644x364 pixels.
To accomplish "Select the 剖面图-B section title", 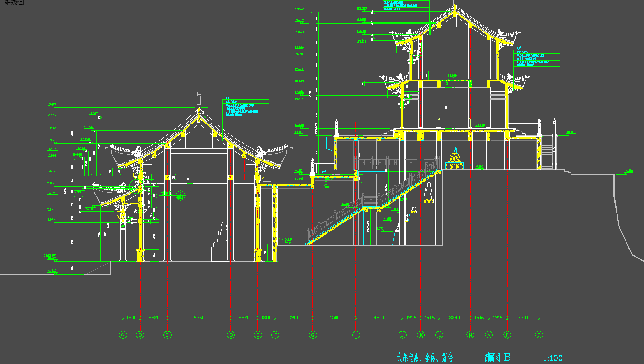I will [x=497, y=357].
